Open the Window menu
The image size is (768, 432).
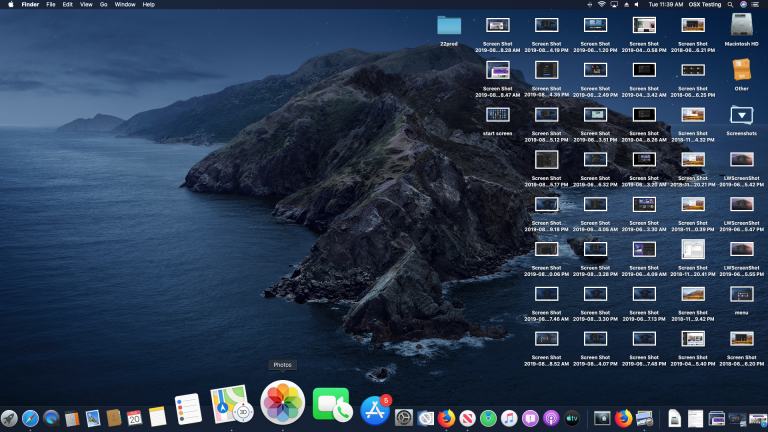125,4
